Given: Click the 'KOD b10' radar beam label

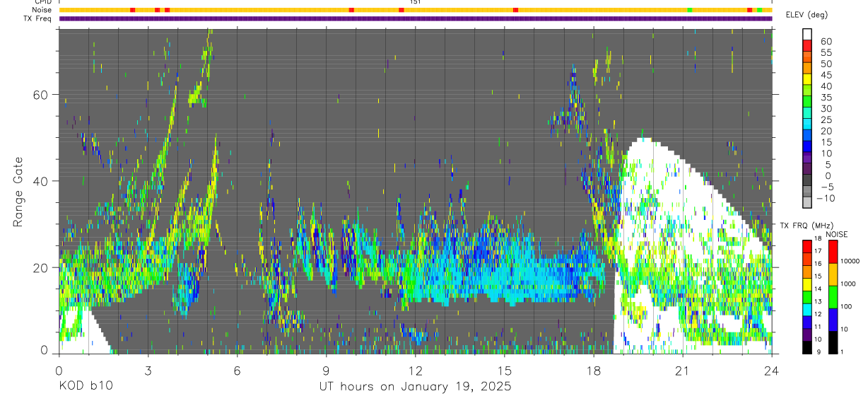Looking at the screenshot, I should point(85,387).
